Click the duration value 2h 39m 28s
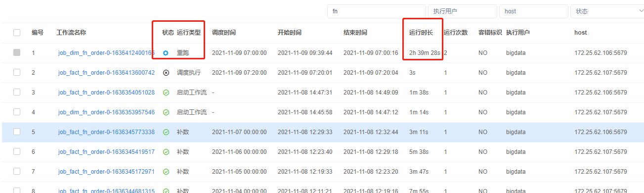644x193 pixels. pyautogui.click(x=425, y=53)
